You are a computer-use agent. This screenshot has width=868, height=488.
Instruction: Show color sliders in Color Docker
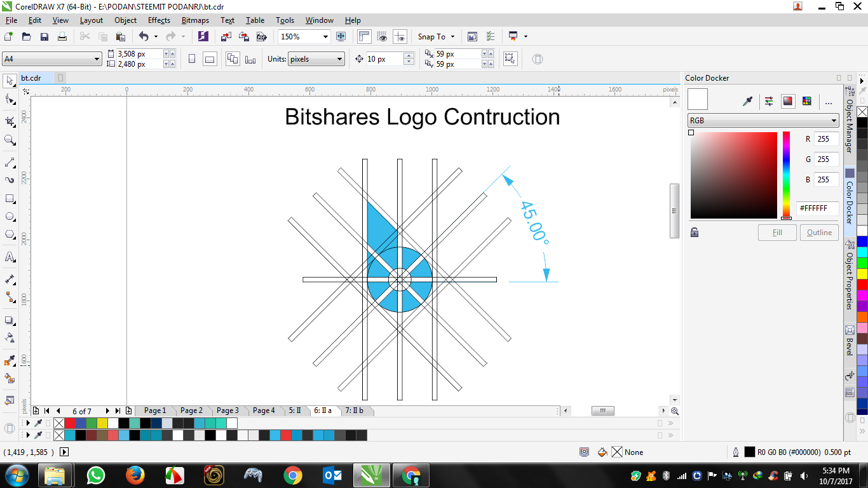(x=769, y=100)
